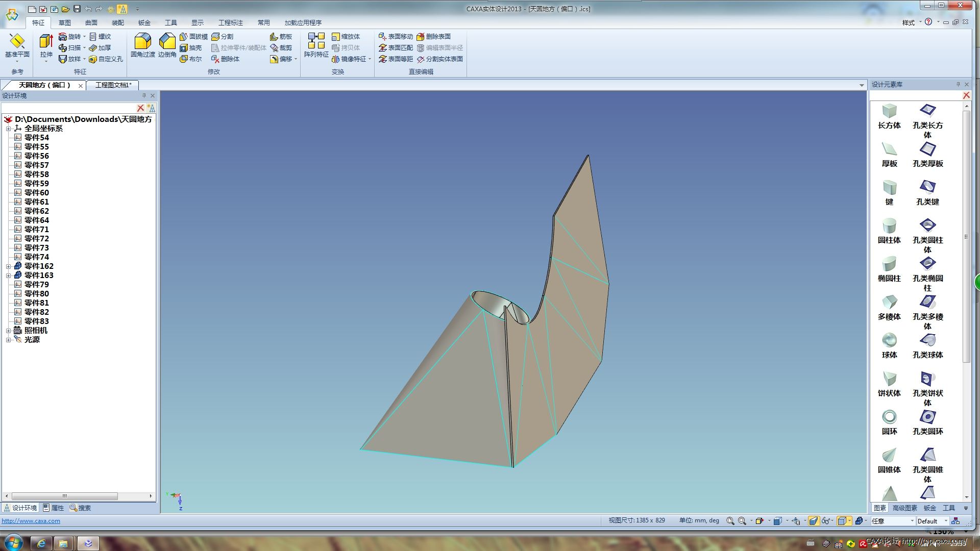The height and width of the screenshot is (551, 980).
Task: Select the 表面等距 offset face tool
Action: (x=396, y=59)
